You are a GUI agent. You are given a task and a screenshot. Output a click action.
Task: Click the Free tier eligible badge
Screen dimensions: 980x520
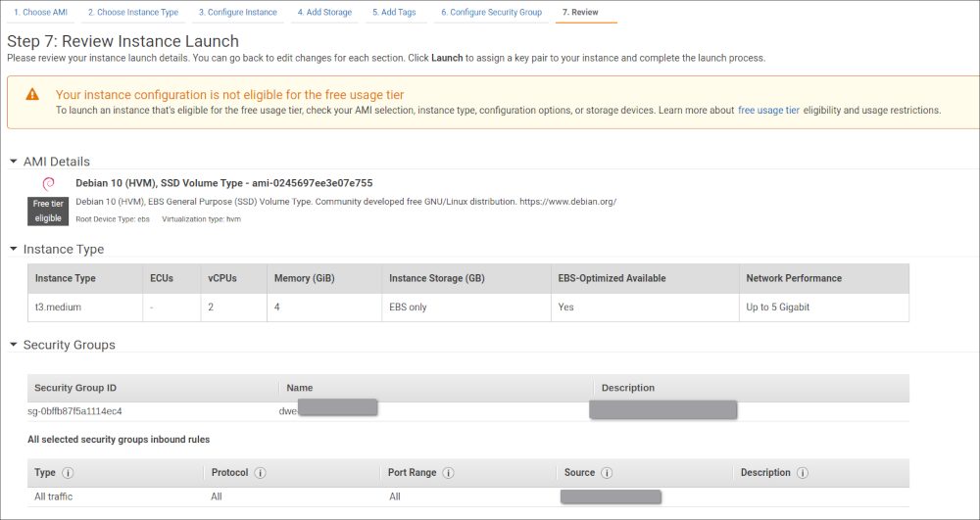pyautogui.click(x=48, y=211)
